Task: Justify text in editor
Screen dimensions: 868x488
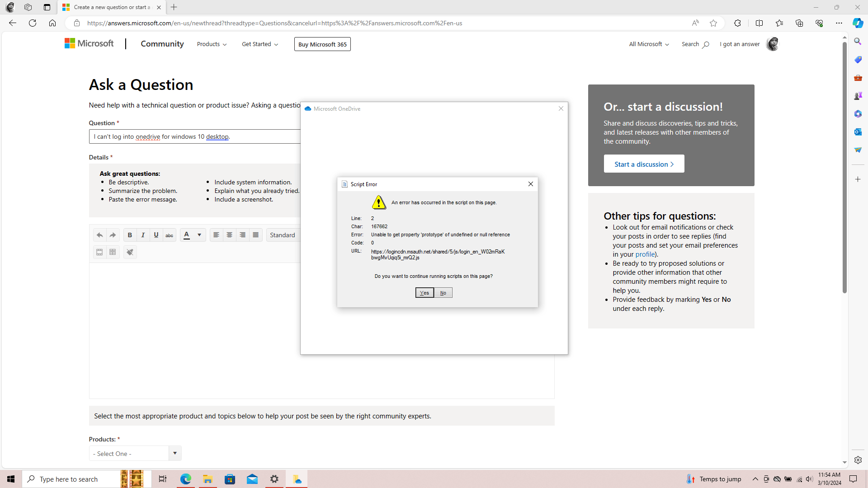Action: coord(255,235)
